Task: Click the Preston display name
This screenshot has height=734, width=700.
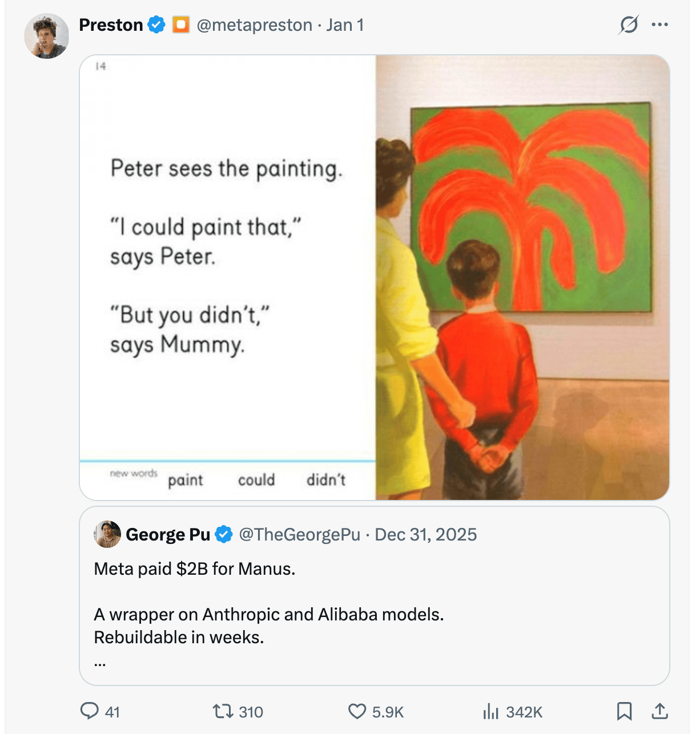Action: click(x=111, y=25)
